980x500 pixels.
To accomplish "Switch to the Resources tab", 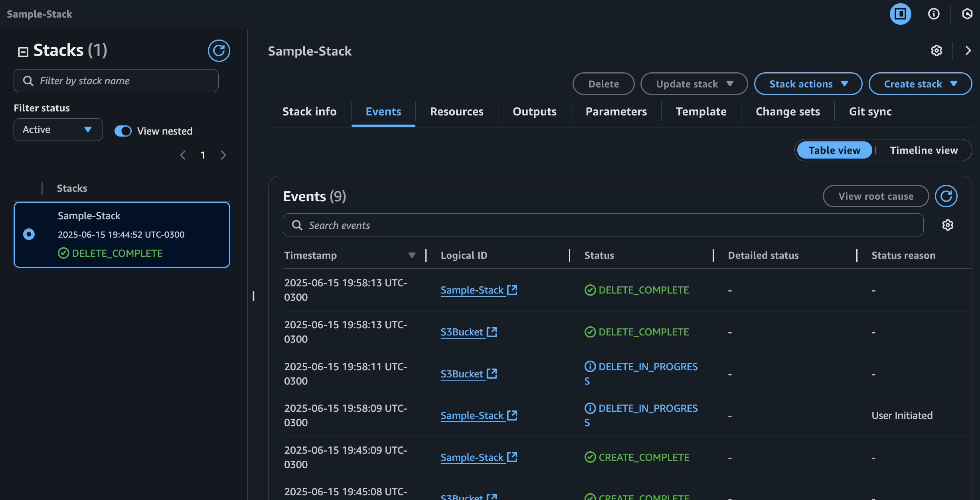I will [x=456, y=111].
